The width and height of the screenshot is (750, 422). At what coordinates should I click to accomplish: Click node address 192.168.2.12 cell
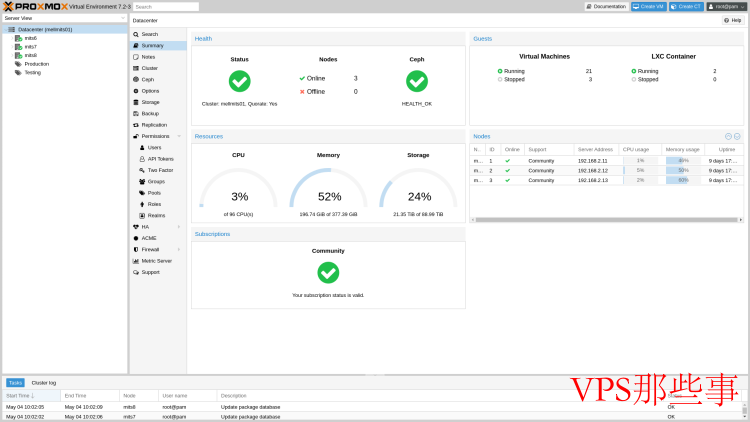coord(596,171)
